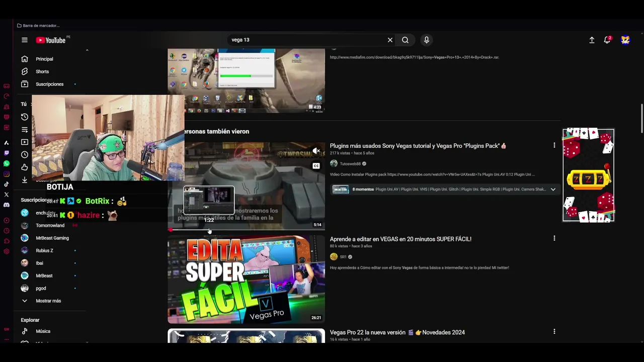644x362 pixels.
Task: Open Instagram in the browser sidebar
Action: click(7, 174)
